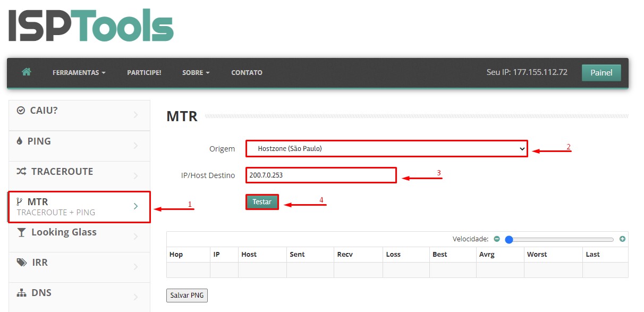Select IRR in the sidebar
Image resolution: width=644 pixels, height=312 pixels.
(x=80, y=267)
